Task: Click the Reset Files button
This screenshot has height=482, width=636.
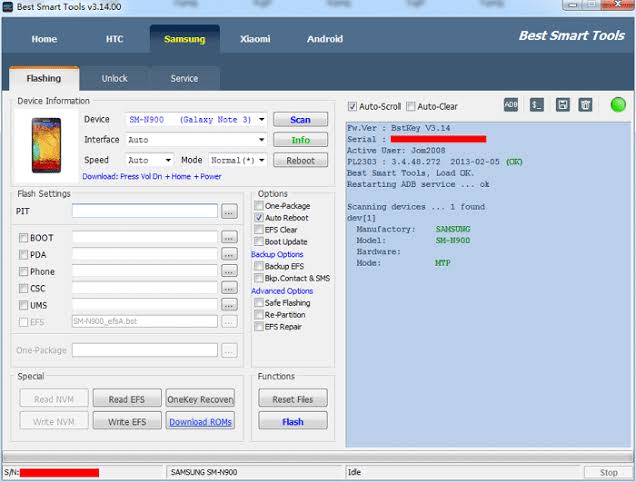Action: [x=293, y=398]
